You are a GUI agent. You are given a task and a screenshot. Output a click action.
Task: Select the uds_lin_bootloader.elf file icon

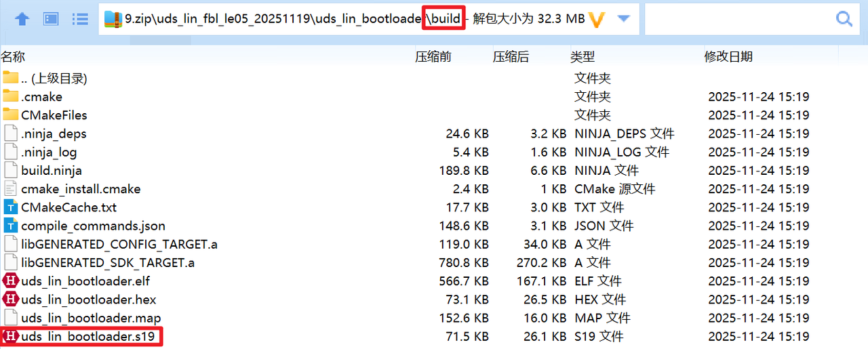click(x=10, y=281)
